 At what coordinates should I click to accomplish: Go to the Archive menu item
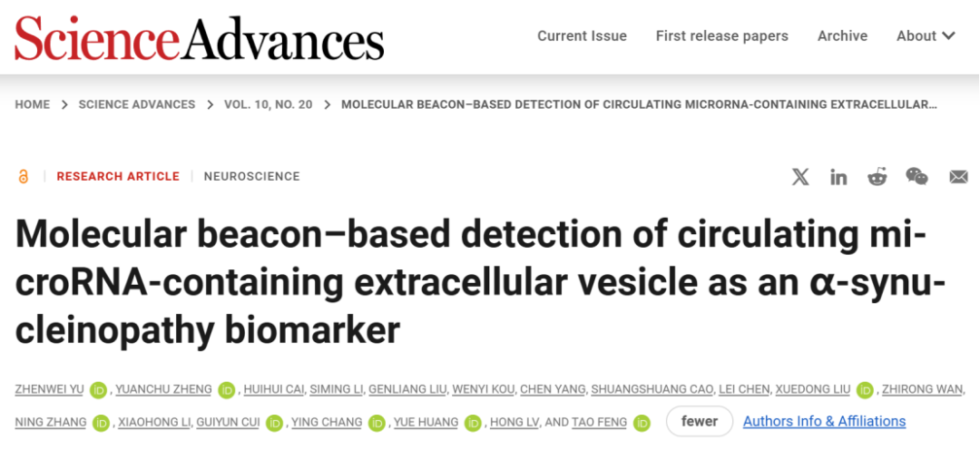[842, 36]
